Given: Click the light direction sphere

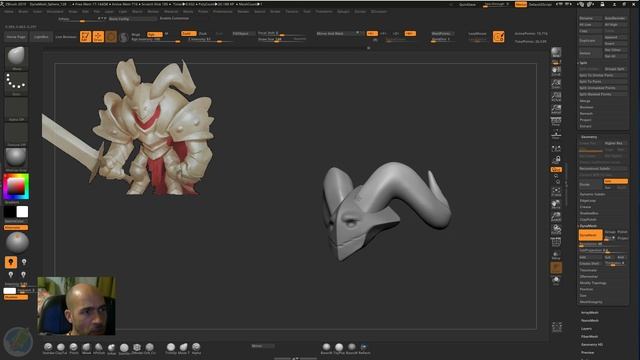Looking at the screenshot, I should click(x=17, y=242).
